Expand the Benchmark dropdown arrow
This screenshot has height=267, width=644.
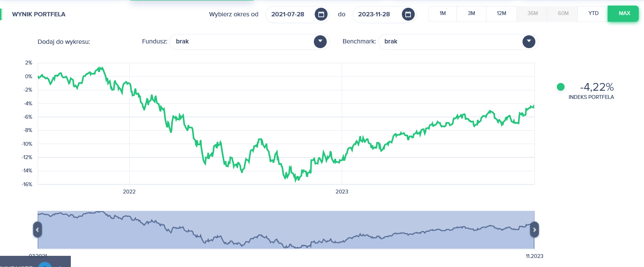529,42
